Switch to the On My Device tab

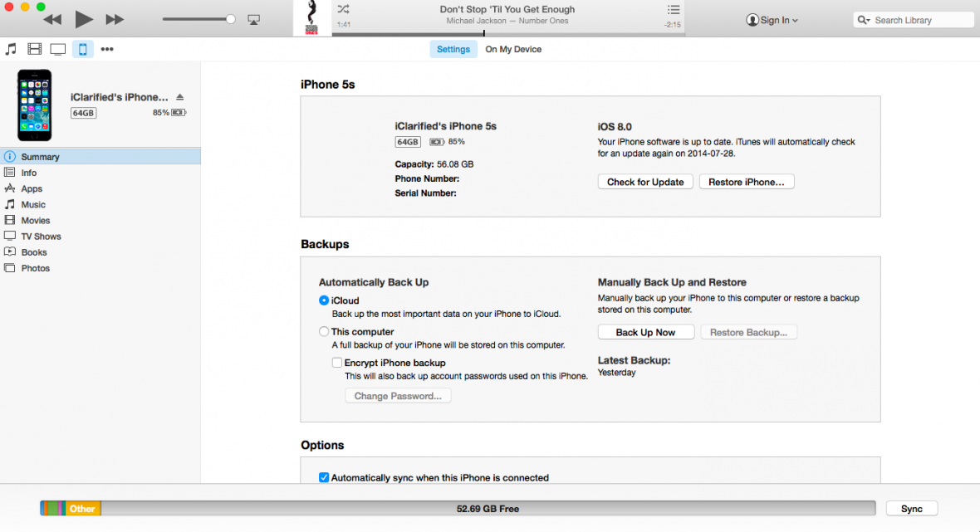pos(513,49)
